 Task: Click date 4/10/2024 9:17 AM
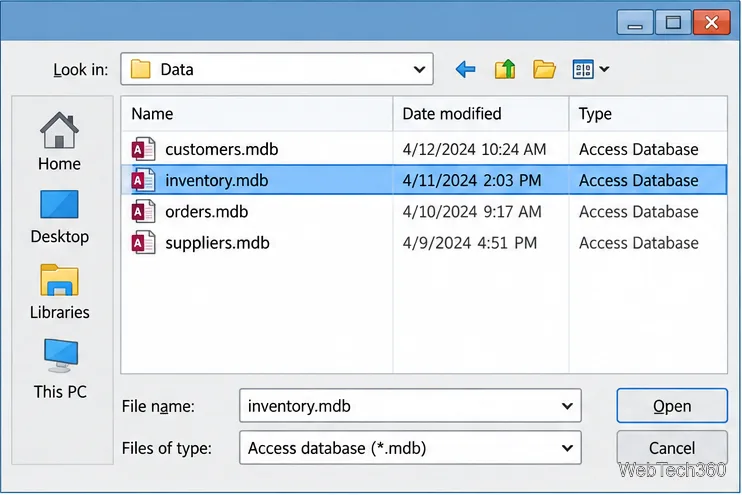click(472, 212)
